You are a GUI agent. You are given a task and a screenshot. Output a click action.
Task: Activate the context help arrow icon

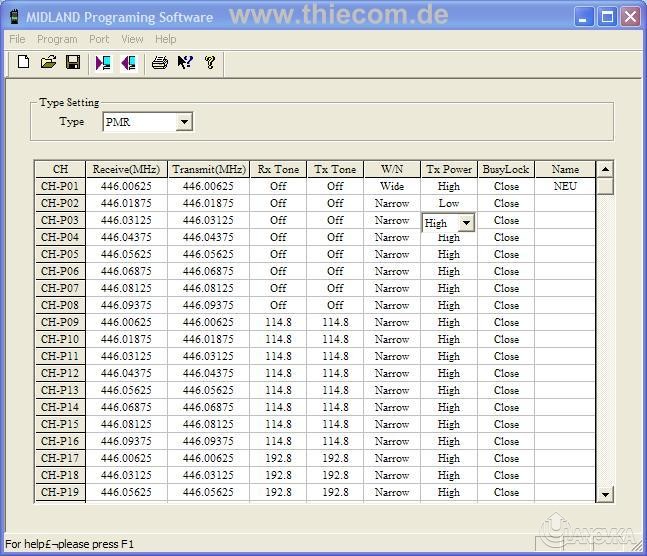click(184, 63)
